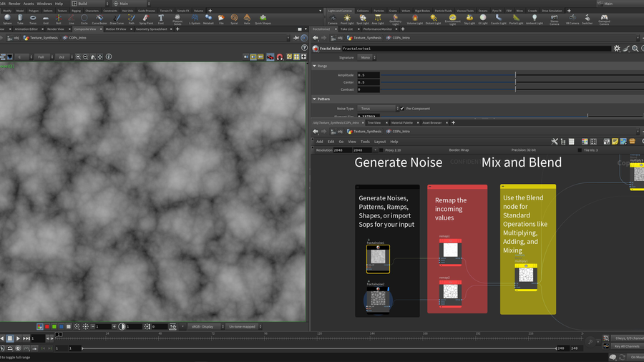Select the Spray Paint tool
The height and width of the screenshot is (362, 644).
[x=146, y=19]
